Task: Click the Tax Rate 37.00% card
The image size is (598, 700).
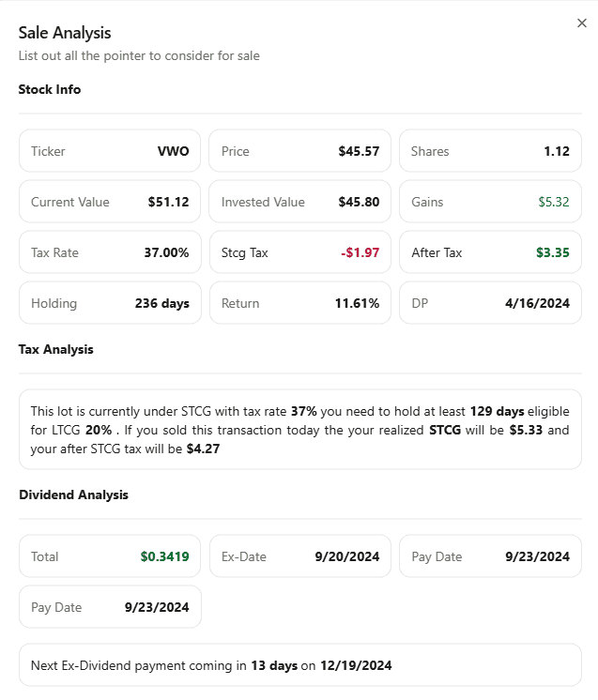Action: [x=110, y=252]
